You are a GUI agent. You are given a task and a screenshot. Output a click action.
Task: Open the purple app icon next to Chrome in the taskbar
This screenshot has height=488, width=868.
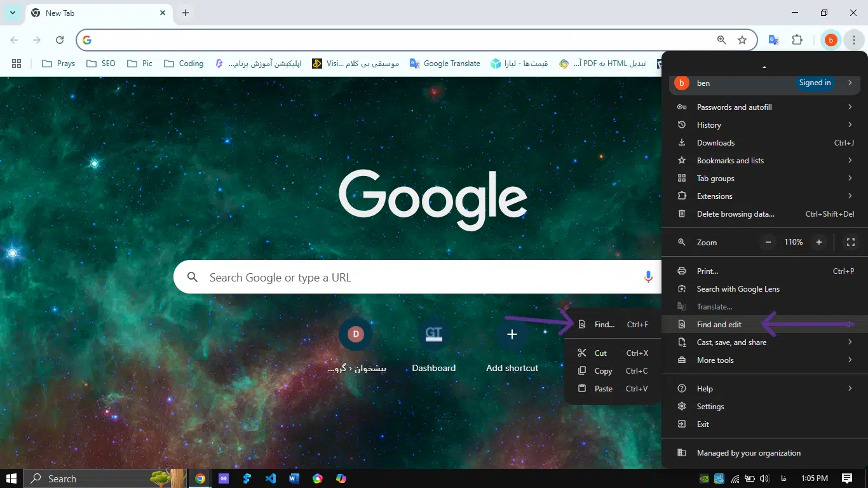coord(224,478)
